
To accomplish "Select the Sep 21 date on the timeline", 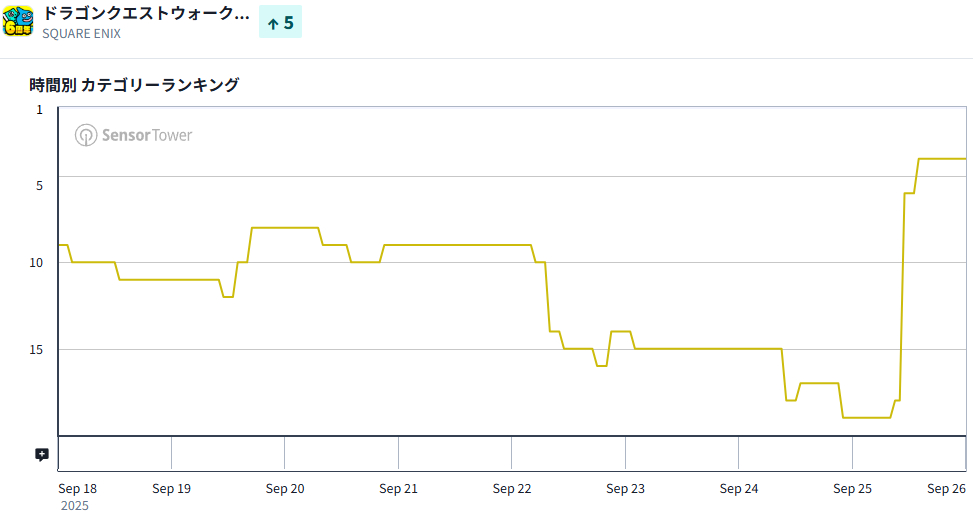I will coord(398,489).
